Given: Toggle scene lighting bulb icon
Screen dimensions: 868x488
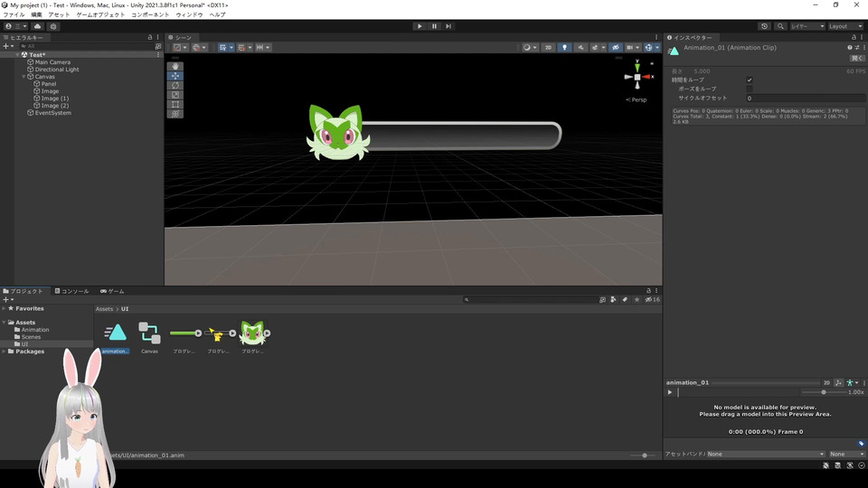Looking at the screenshot, I should 564,48.
